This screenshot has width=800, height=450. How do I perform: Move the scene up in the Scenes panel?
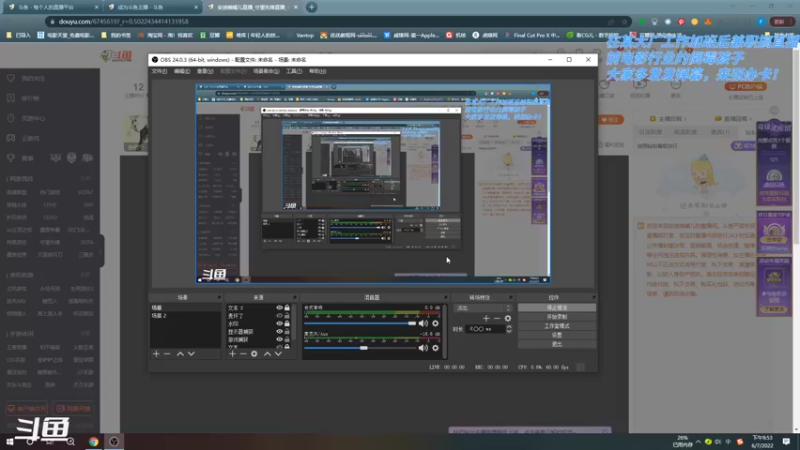coord(180,354)
